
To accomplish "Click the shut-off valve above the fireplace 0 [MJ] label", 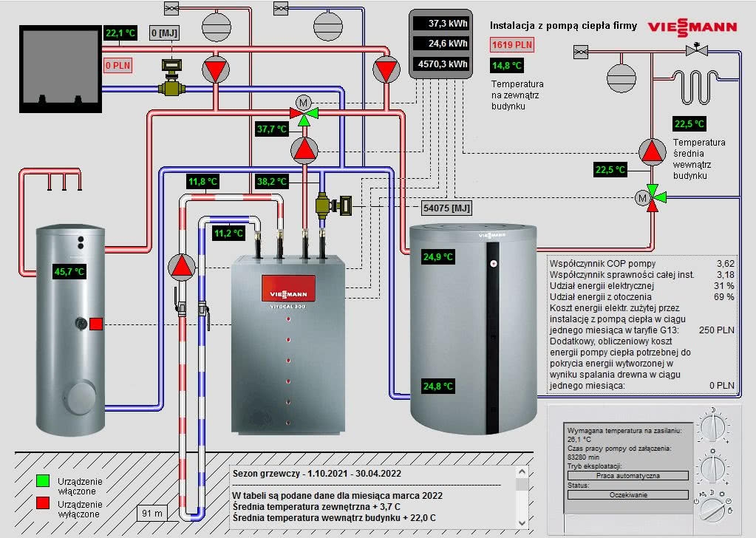I will click(171, 8).
